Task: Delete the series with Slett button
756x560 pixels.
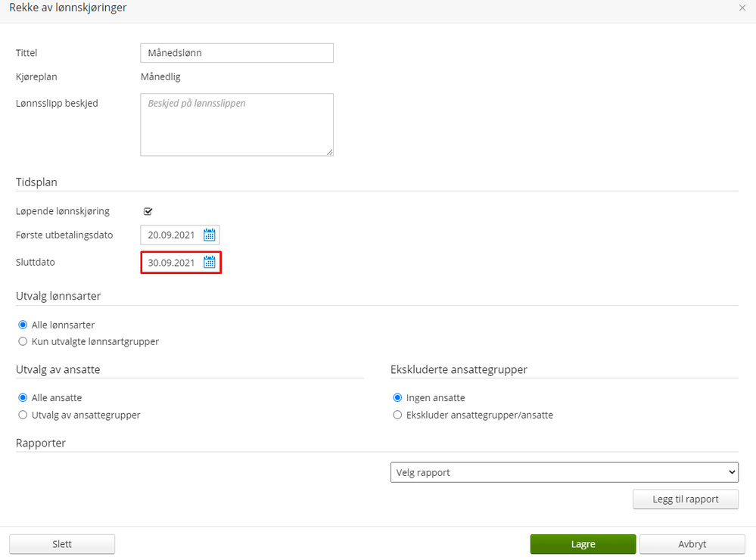Action: (x=62, y=544)
